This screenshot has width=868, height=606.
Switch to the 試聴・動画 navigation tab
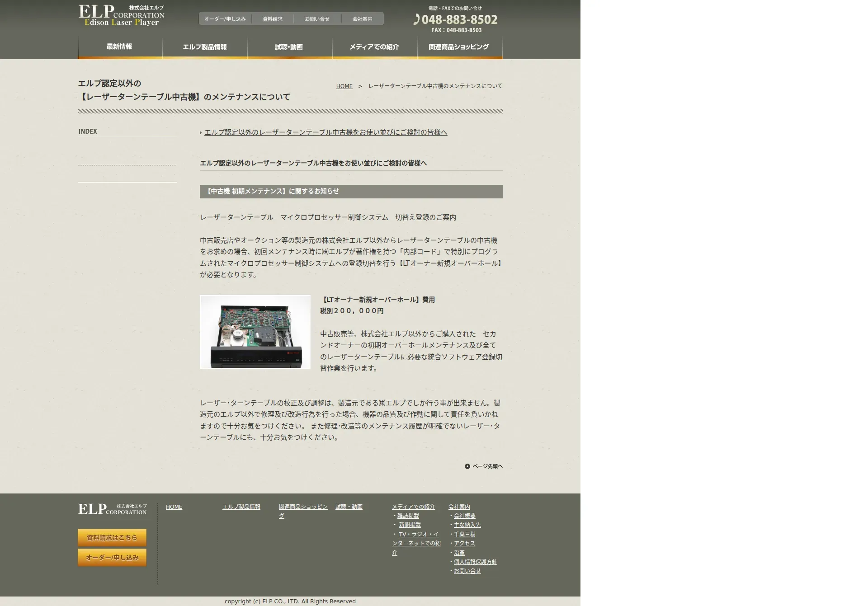tap(289, 47)
